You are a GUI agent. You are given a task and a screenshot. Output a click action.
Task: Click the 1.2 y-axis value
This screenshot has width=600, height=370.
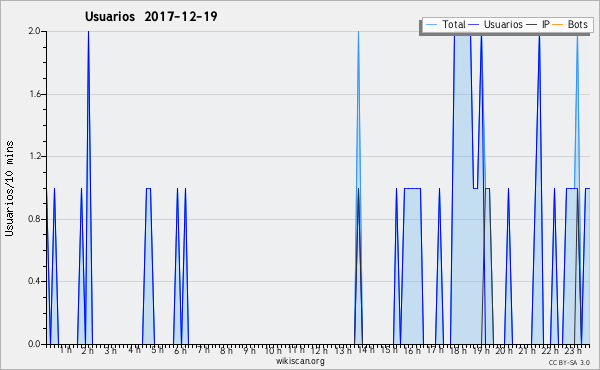pos(34,156)
